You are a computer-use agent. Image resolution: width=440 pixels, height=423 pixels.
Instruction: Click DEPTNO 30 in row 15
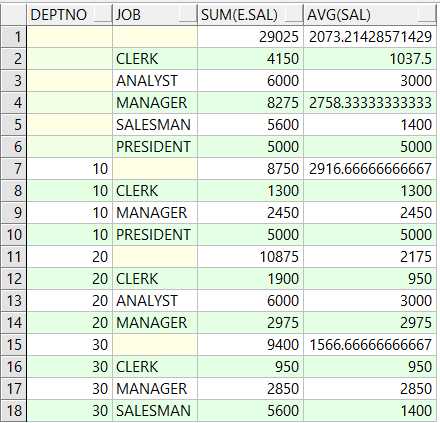(x=69, y=345)
